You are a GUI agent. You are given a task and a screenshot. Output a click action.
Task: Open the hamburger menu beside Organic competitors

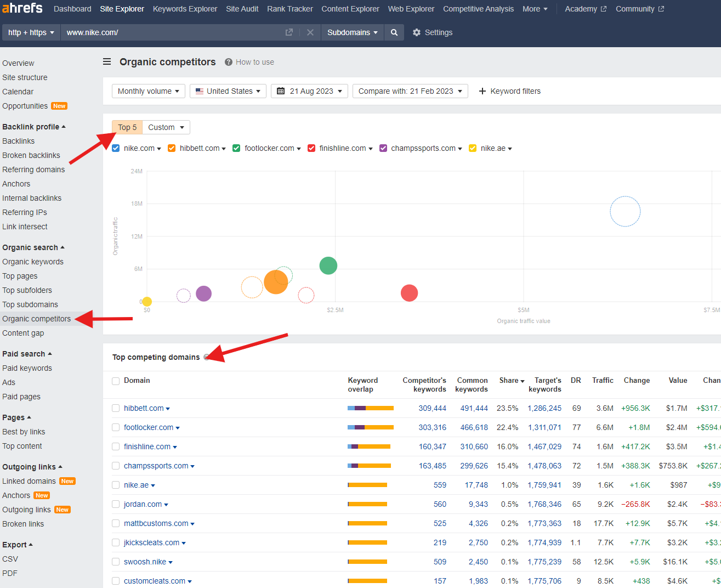pos(107,61)
